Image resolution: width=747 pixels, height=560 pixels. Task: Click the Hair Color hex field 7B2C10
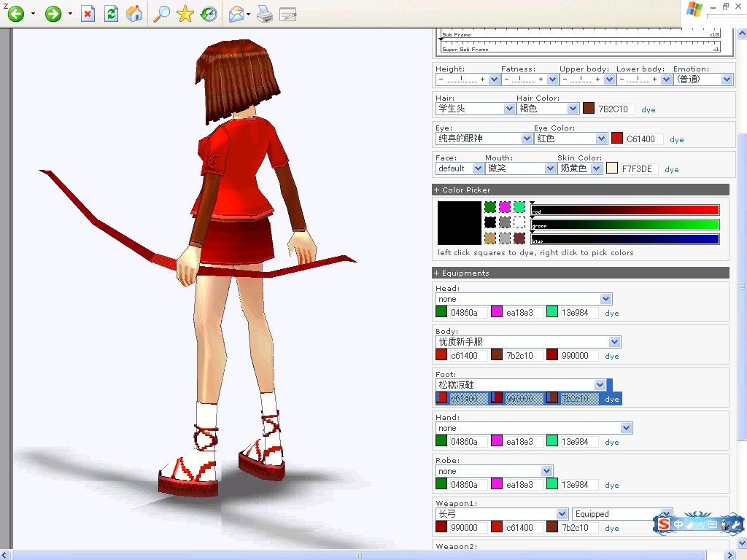tap(616, 109)
